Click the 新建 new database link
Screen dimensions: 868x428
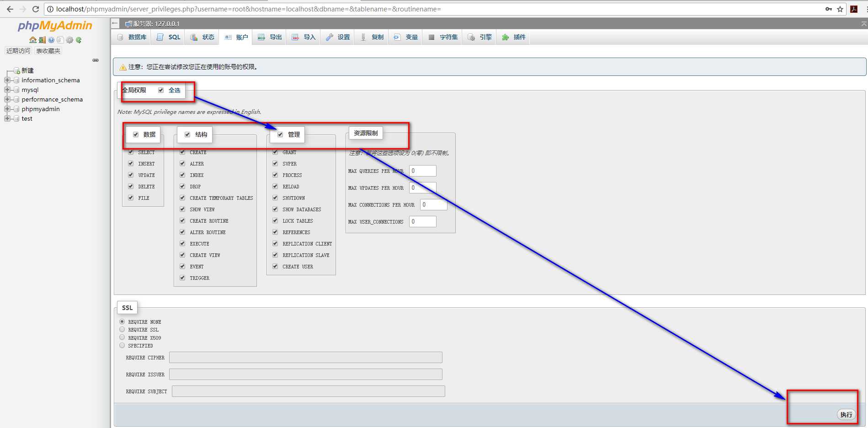point(27,70)
